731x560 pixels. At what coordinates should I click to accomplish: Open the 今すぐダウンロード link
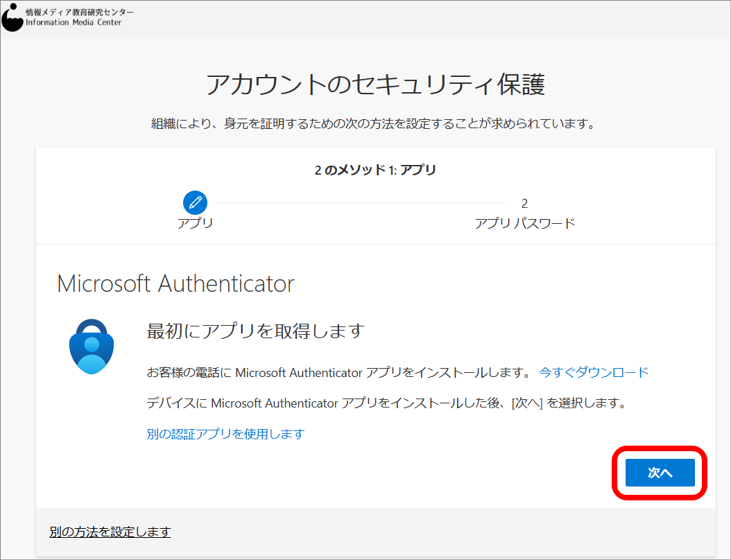point(594,372)
